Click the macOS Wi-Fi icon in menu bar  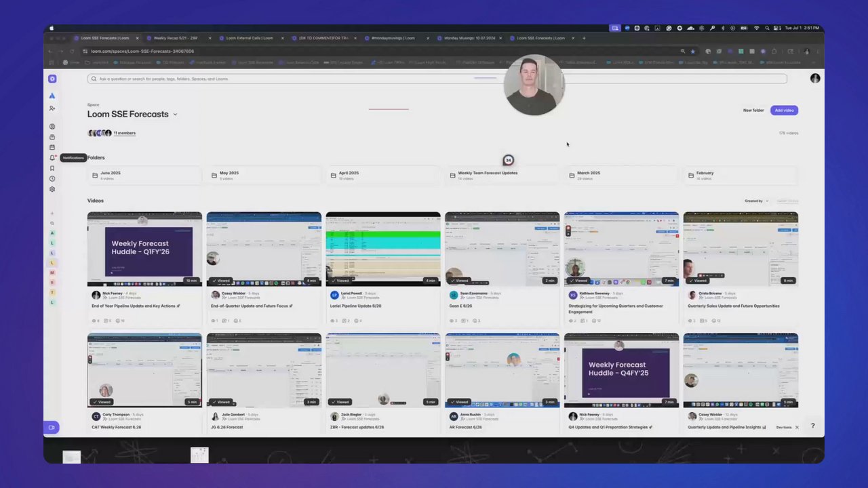(x=756, y=28)
